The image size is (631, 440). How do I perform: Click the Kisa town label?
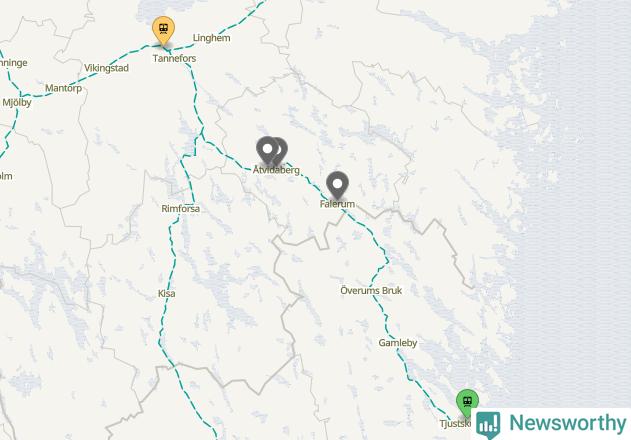(166, 293)
